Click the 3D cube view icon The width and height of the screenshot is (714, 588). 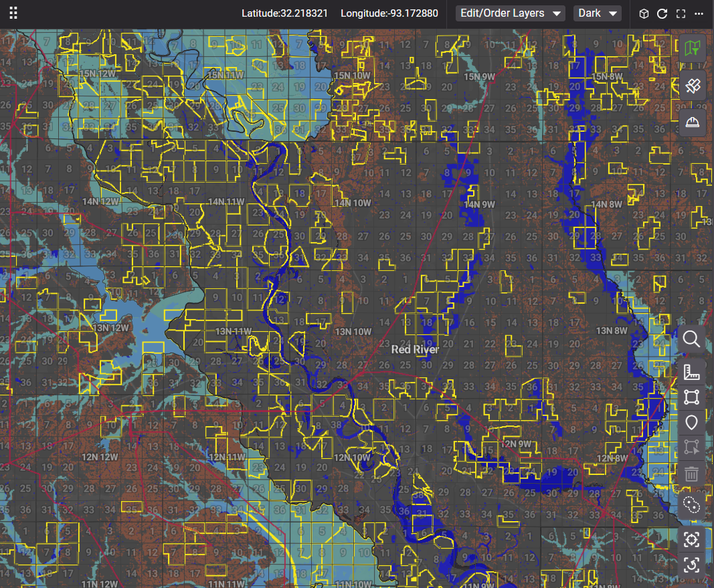644,14
